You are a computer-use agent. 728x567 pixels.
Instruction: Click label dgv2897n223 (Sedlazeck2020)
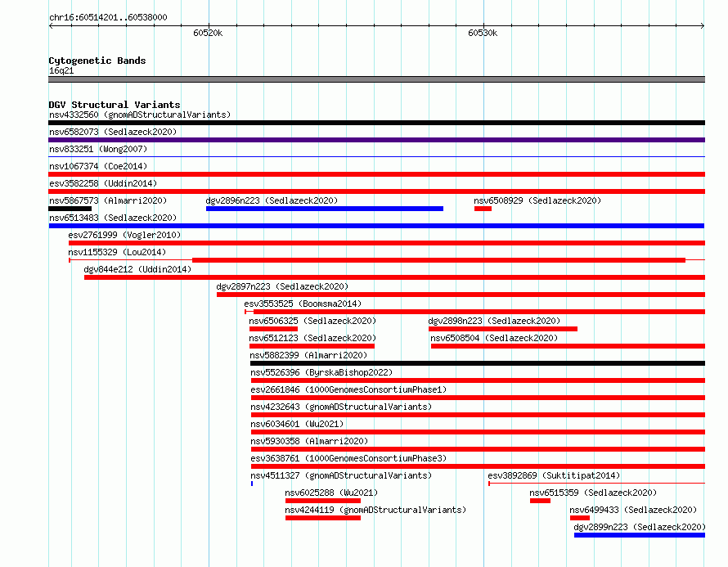(x=282, y=286)
